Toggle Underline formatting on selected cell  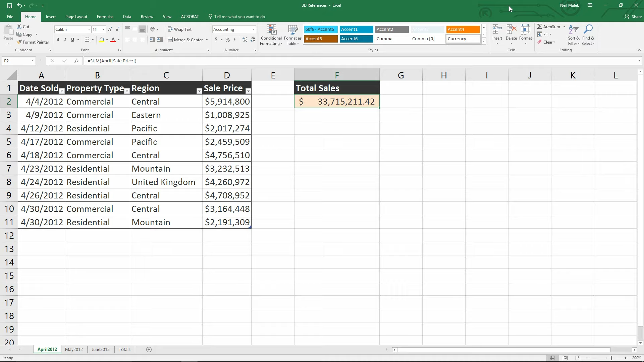(x=72, y=40)
